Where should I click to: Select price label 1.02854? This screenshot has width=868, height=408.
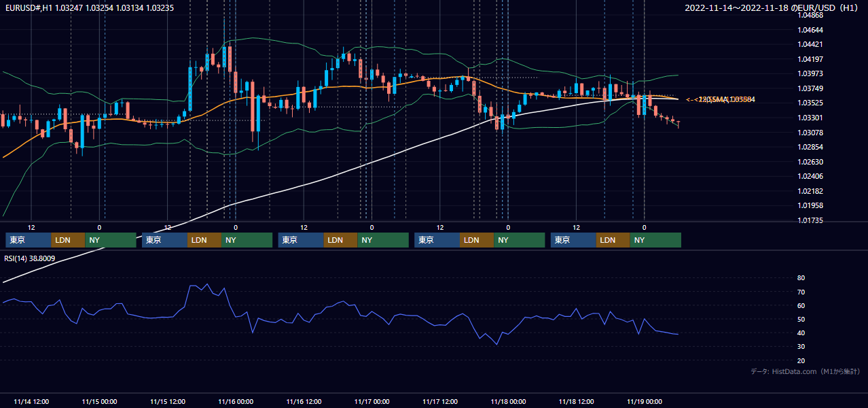point(810,147)
